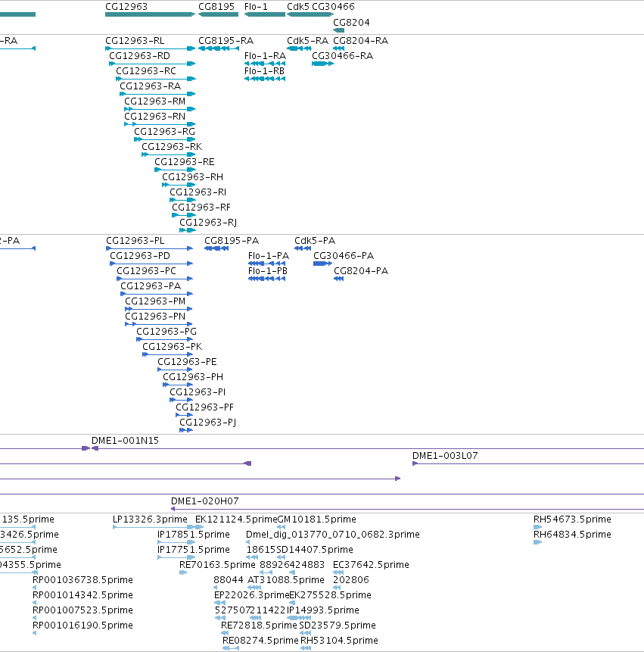Click the LP13326.3prime EST label
This screenshot has height=652, width=644.
(150, 519)
